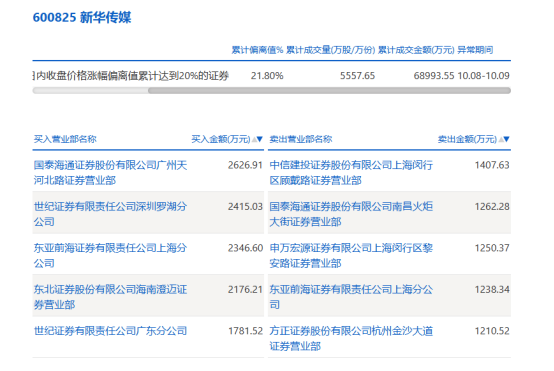Click the 异常期间 header

tap(475, 50)
